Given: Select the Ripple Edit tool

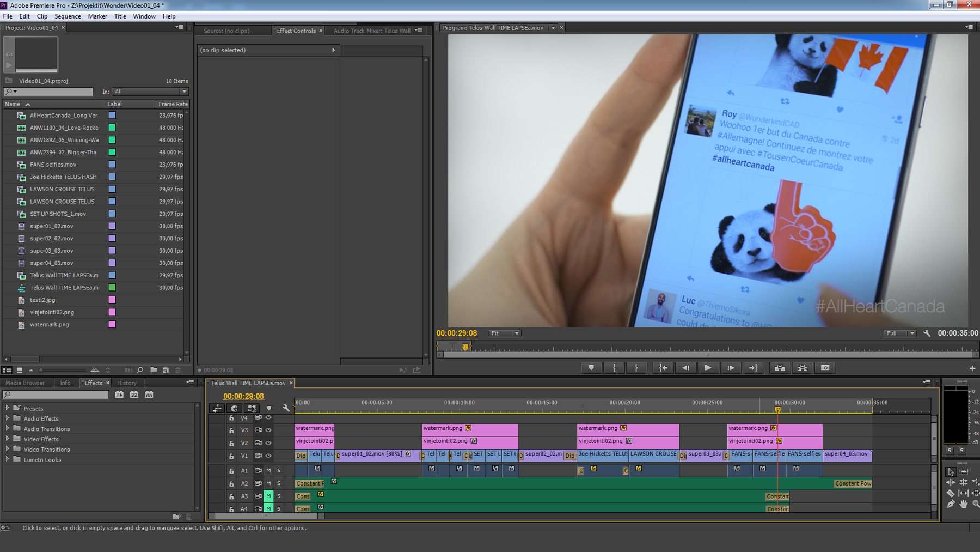Looking at the screenshot, I should click(x=951, y=482).
